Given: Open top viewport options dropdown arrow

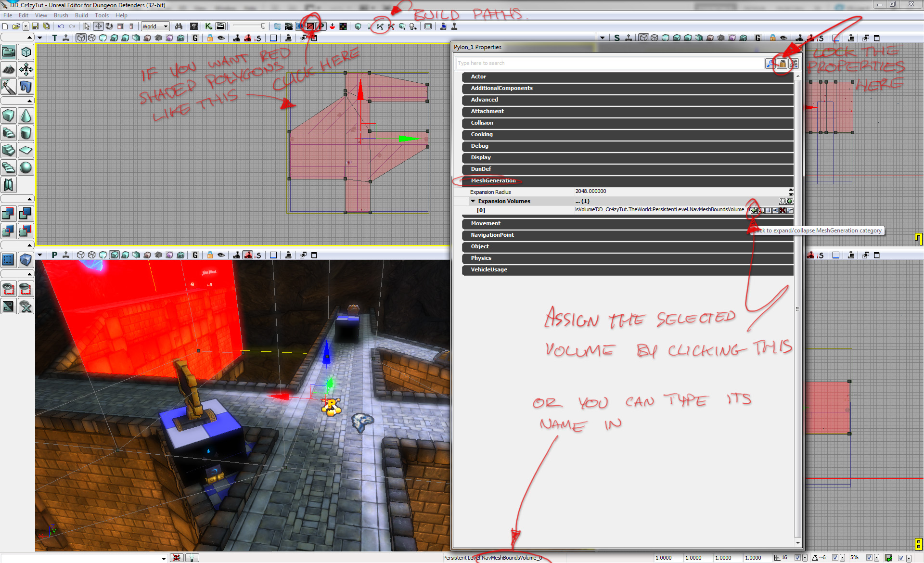Looking at the screenshot, I should (40, 38).
